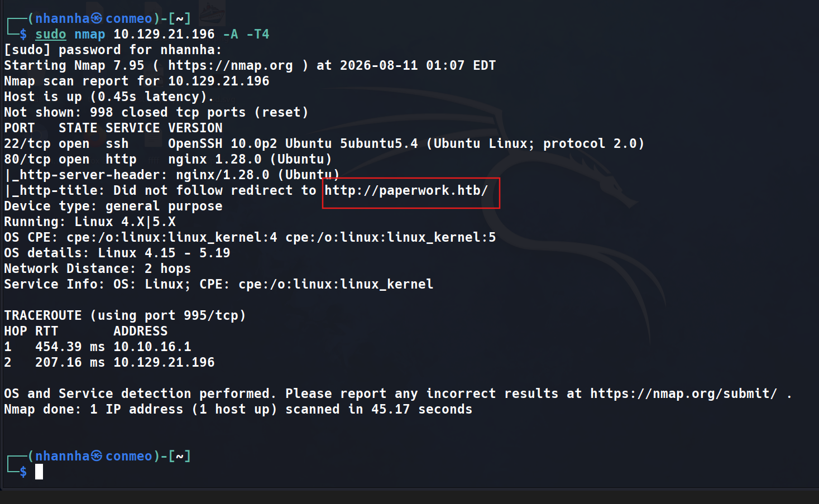Click the https://nmap.org link in the start line

230,65
